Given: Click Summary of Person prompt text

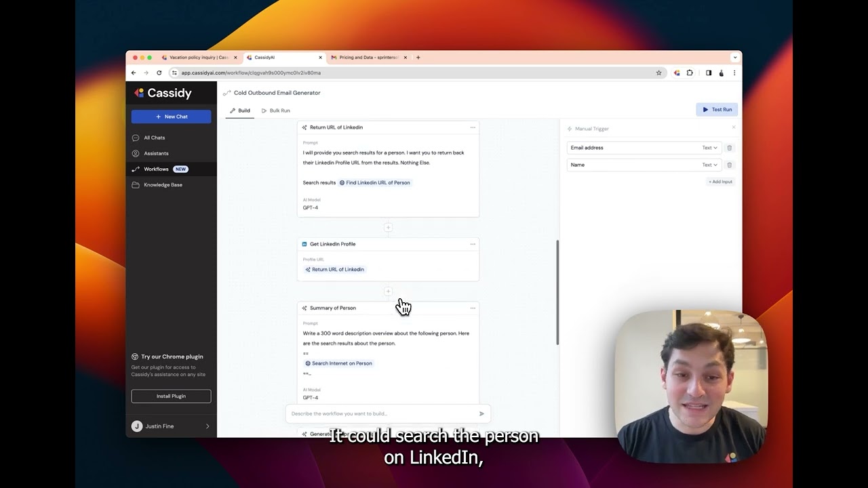Looking at the screenshot, I should 386,338.
